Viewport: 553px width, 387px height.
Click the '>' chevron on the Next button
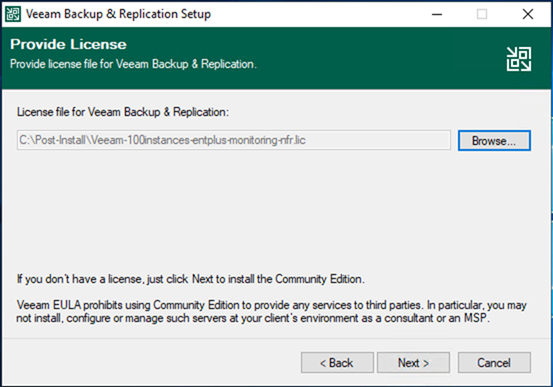pyautogui.click(x=426, y=363)
